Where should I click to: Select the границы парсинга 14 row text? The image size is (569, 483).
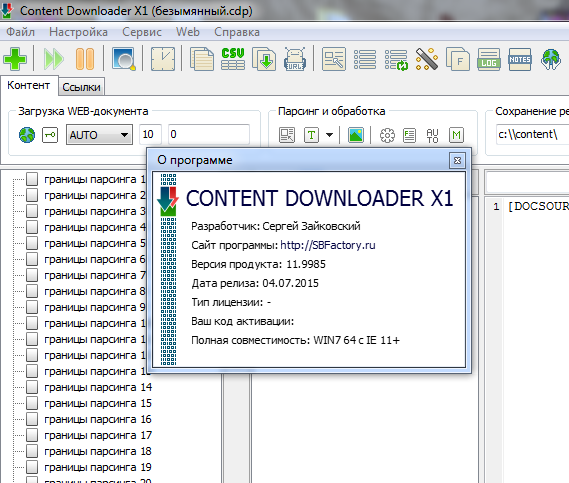coord(98,387)
